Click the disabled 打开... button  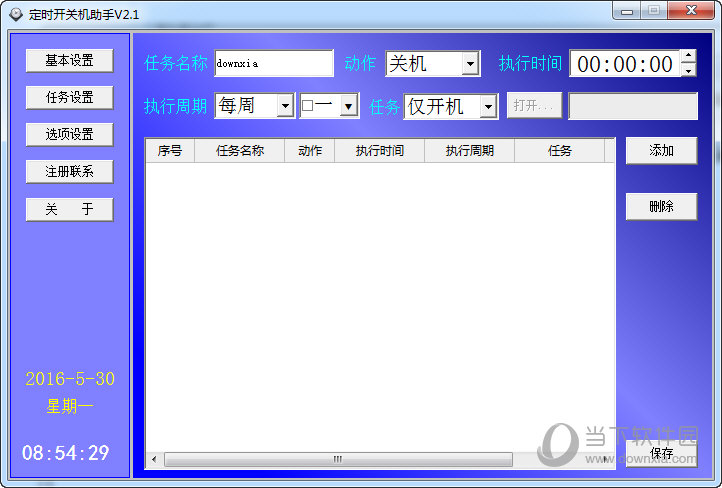[x=534, y=105]
